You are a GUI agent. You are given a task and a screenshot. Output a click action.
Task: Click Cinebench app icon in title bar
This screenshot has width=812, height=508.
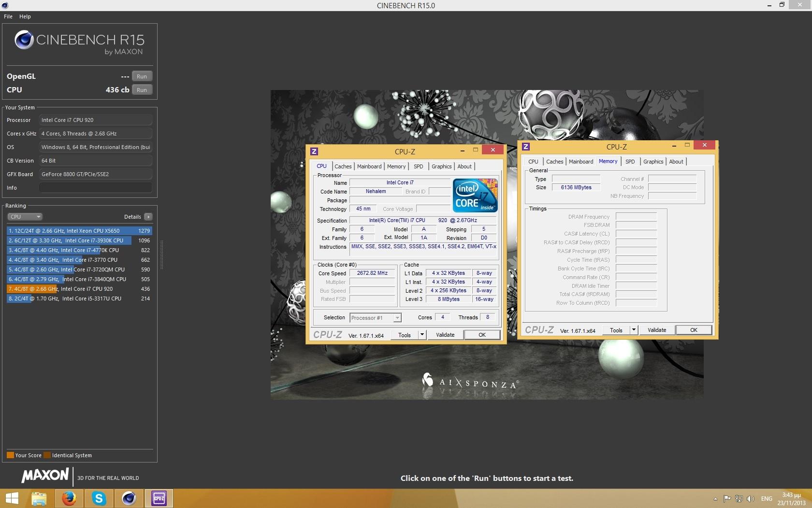(x=4, y=5)
